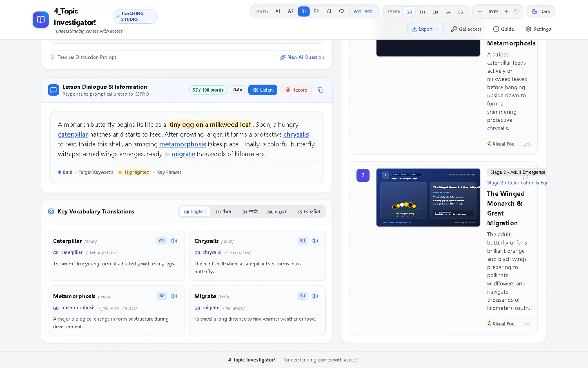Click the 57/100 words progress indicator
The height and width of the screenshot is (368, 588).
coord(208,90)
